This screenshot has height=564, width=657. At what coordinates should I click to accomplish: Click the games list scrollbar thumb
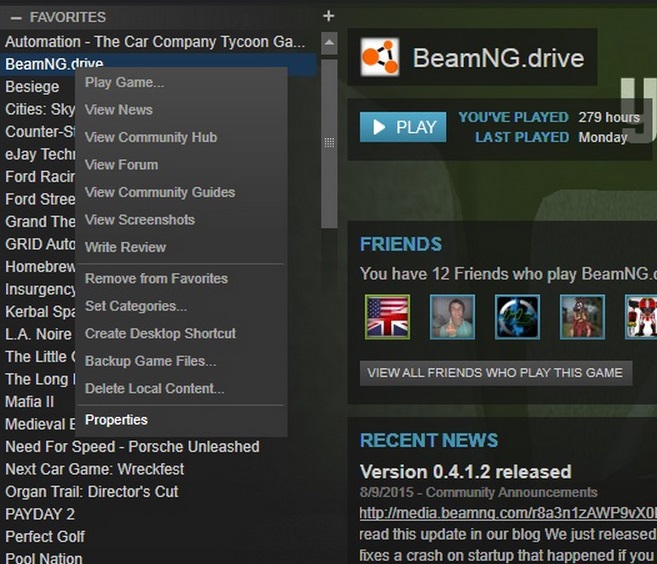click(329, 144)
